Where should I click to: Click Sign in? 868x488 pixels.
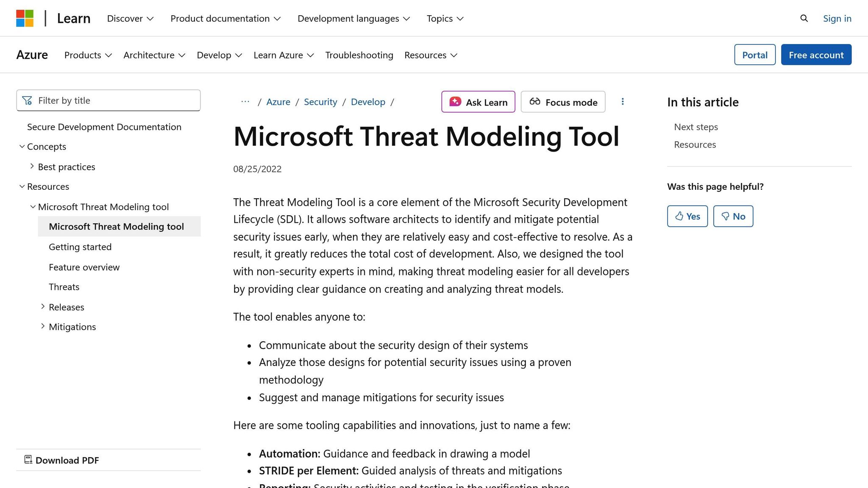click(x=837, y=18)
